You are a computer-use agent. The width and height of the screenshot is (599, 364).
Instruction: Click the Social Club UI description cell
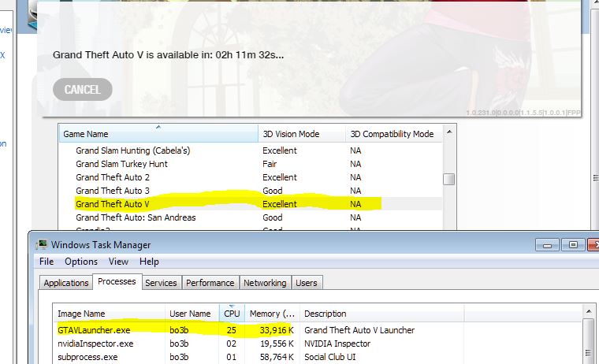click(x=329, y=357)
